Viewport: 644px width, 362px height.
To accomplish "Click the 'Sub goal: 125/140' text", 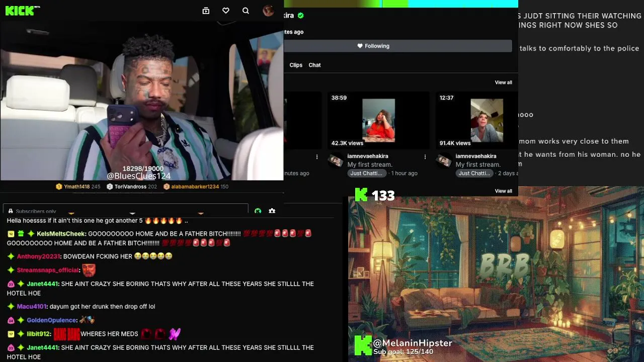I will 403,352.
